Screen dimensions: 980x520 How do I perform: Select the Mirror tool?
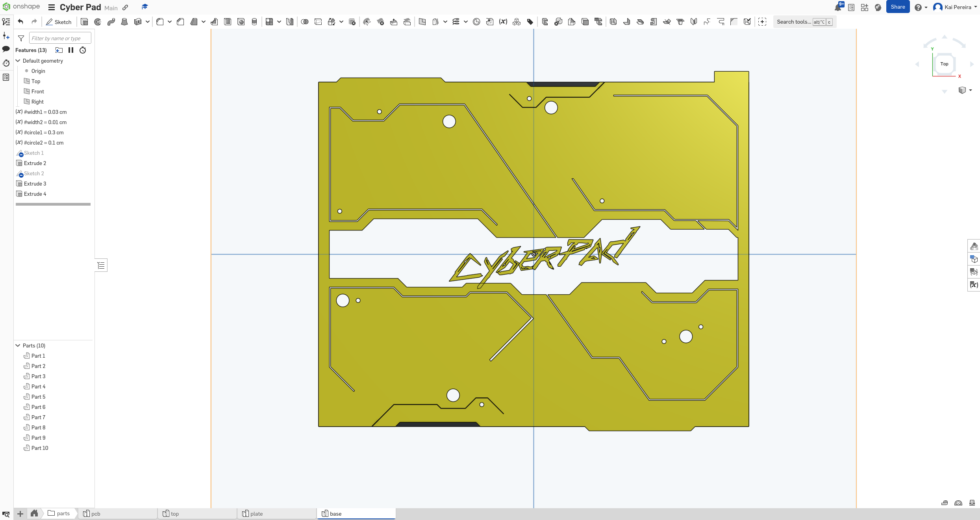tap(290, 22)
